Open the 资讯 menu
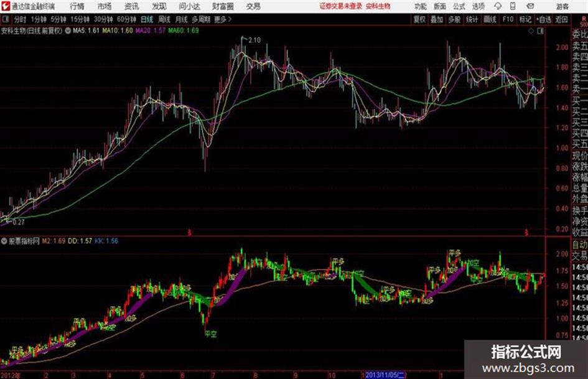 point(132,6)
